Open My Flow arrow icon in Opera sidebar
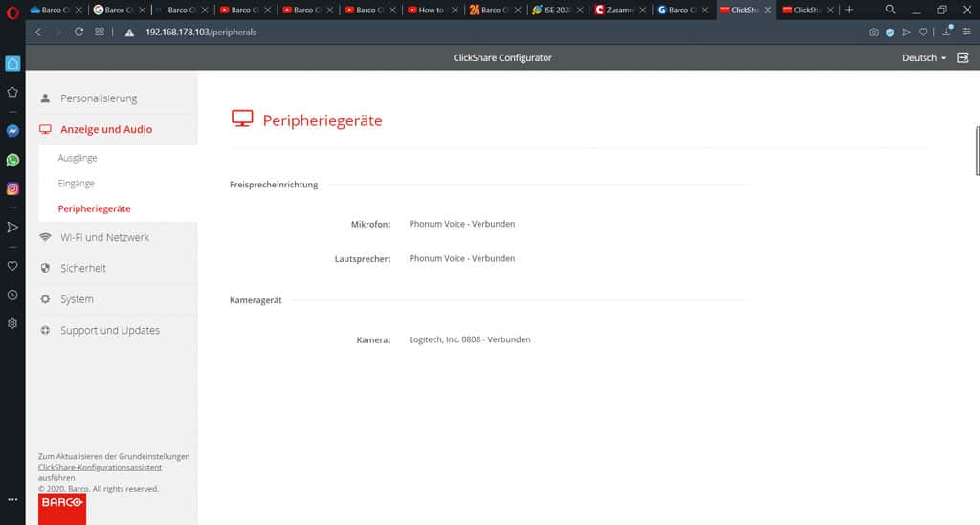 [x=12, y=228]
